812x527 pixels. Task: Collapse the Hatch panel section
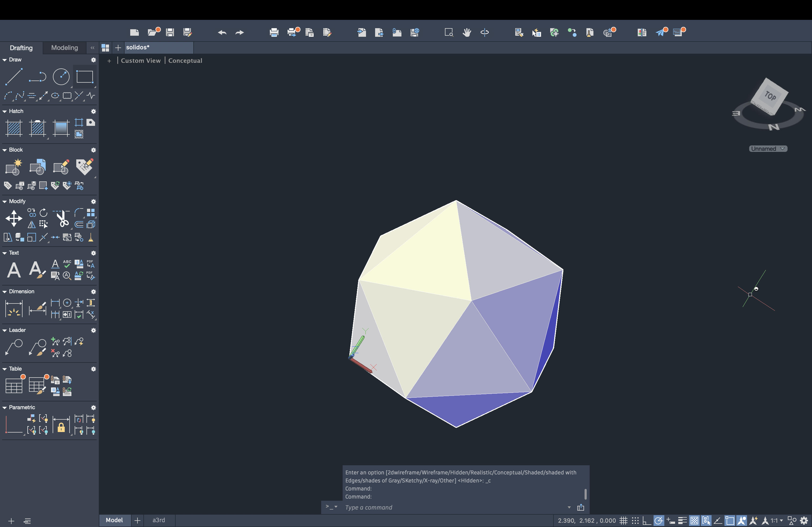[x=5, y=111]
